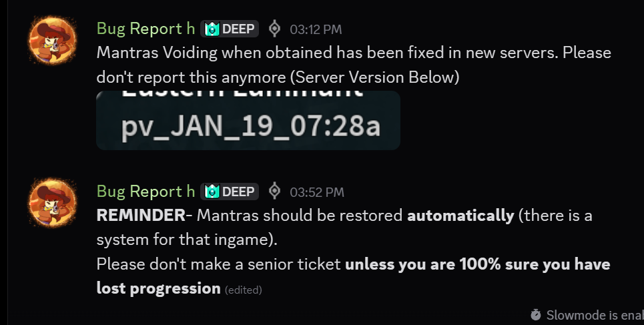Screen dimensions: 644x325
Task: Click the avatar on the 03:52 PM message
Action: point(52,202)
